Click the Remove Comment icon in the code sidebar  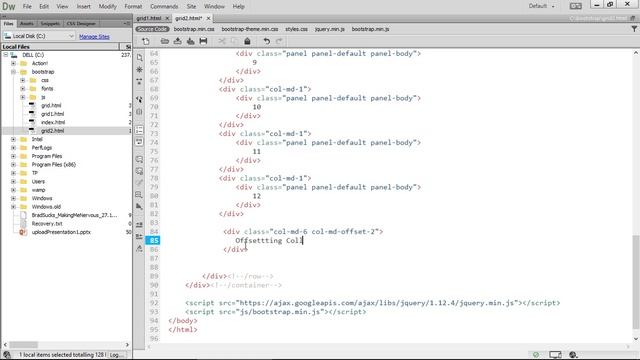click(139, 171)
